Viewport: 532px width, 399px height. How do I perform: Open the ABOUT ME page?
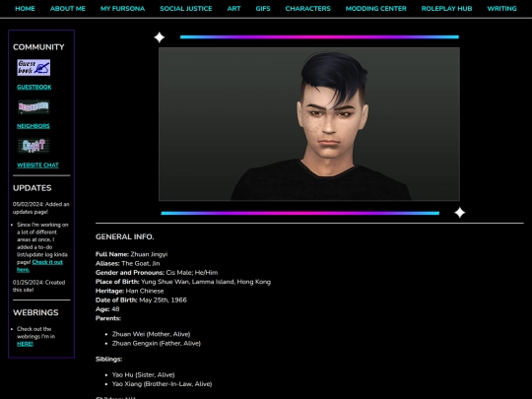pyautogui.click(x=68, y=9)
